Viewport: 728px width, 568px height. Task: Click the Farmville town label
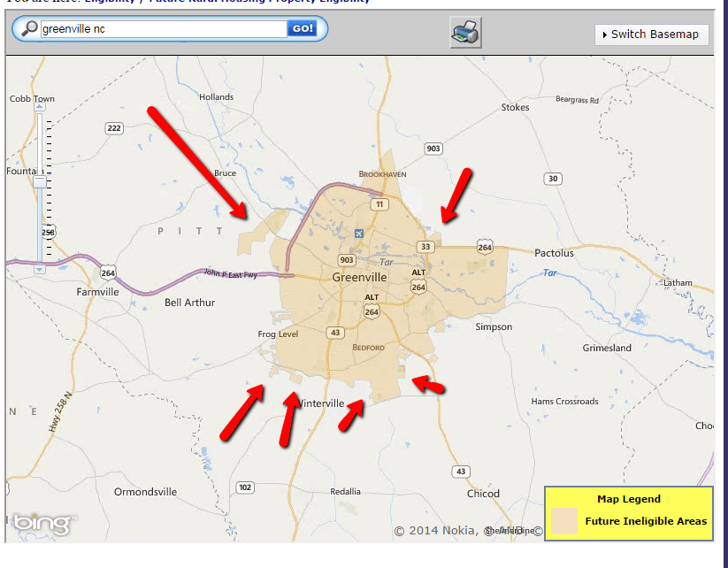click(97, 292)
